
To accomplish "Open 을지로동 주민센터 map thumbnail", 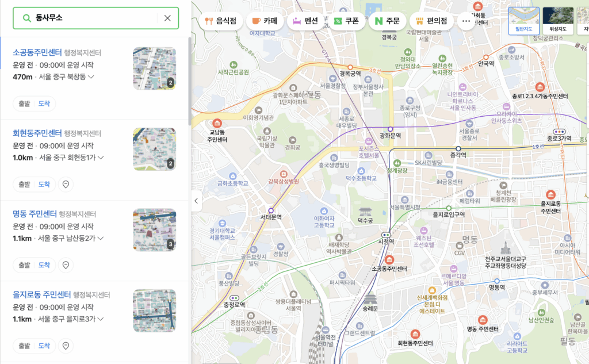I will click(x=154, y=311).
